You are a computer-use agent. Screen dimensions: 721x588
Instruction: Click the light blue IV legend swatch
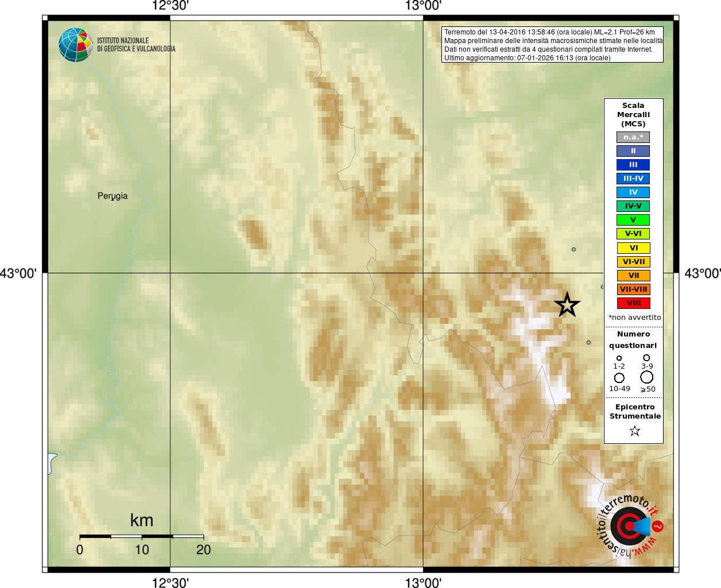coord(633,192)
